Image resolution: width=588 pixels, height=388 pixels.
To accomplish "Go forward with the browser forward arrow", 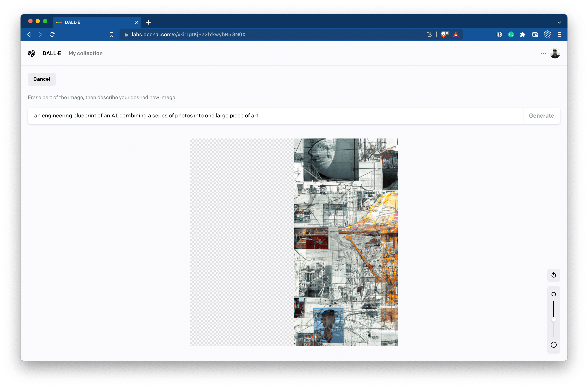I will (40, 34).
